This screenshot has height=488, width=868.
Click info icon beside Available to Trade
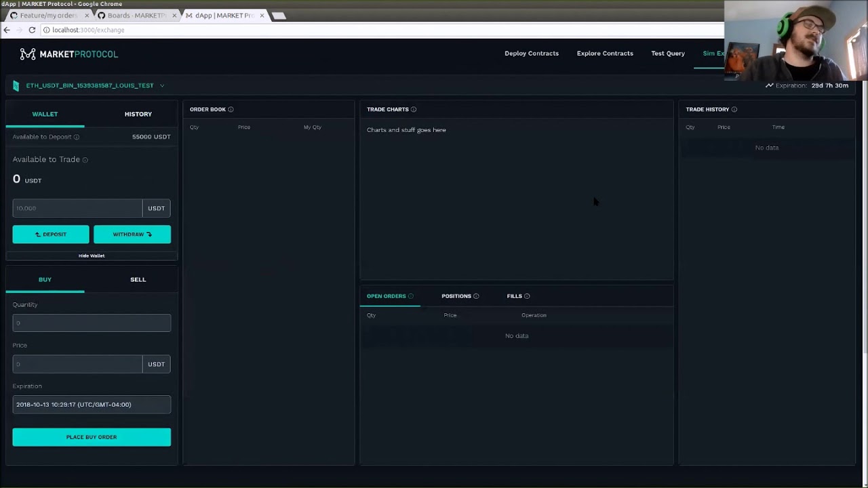85,160
